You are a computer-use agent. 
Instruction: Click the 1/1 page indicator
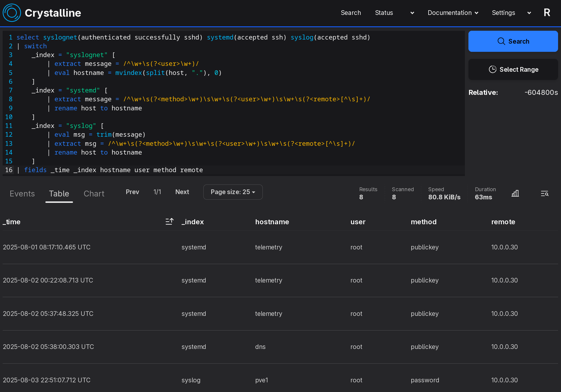point(157,192)
